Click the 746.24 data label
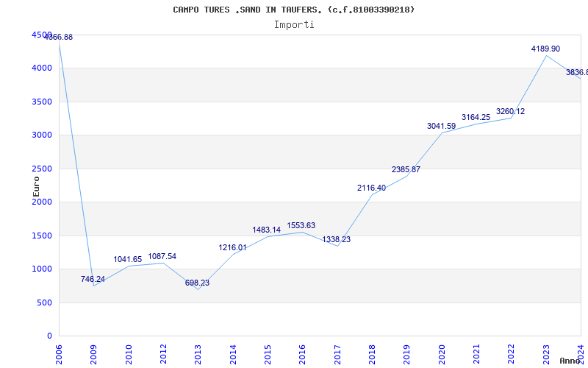 [93, 279]
